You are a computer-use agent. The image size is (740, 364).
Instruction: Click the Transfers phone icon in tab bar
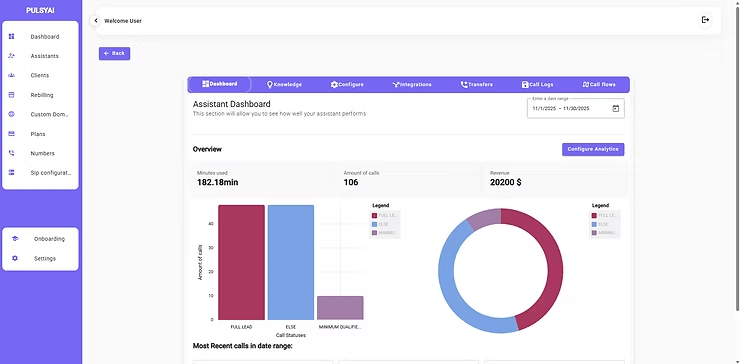[464, 85]
